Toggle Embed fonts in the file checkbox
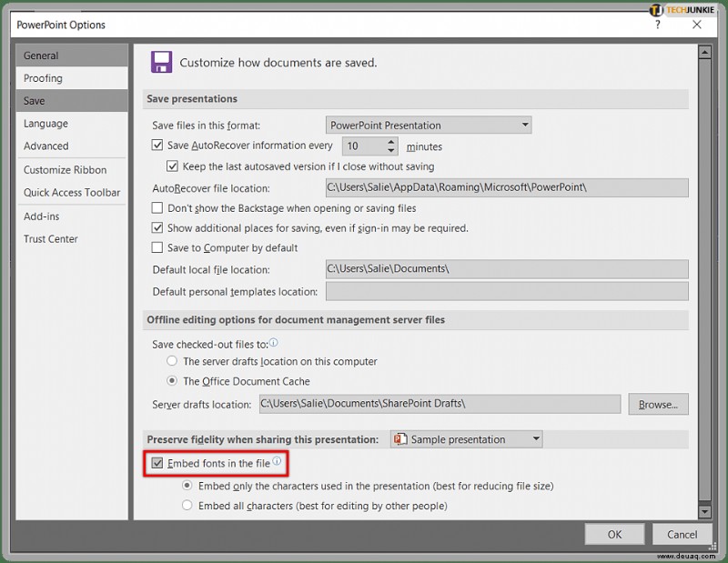 point(157,463)
